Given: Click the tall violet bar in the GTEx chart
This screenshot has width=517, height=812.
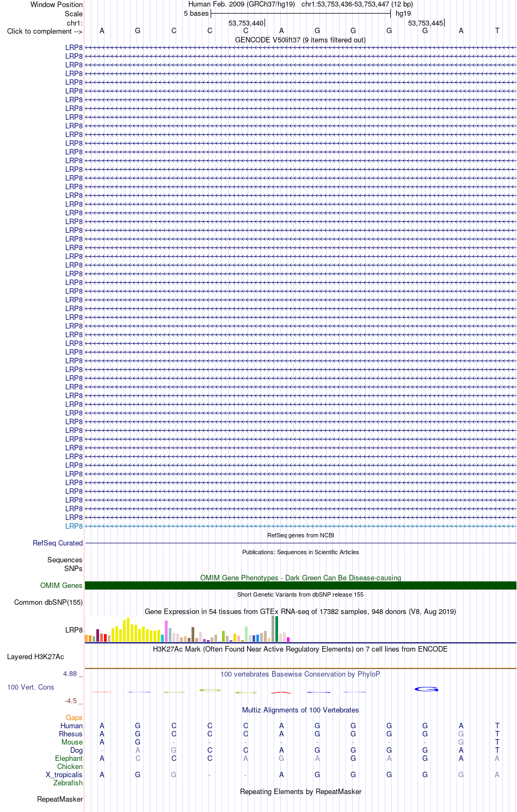Looking at the screenshot, I should (x=167, y=631).
